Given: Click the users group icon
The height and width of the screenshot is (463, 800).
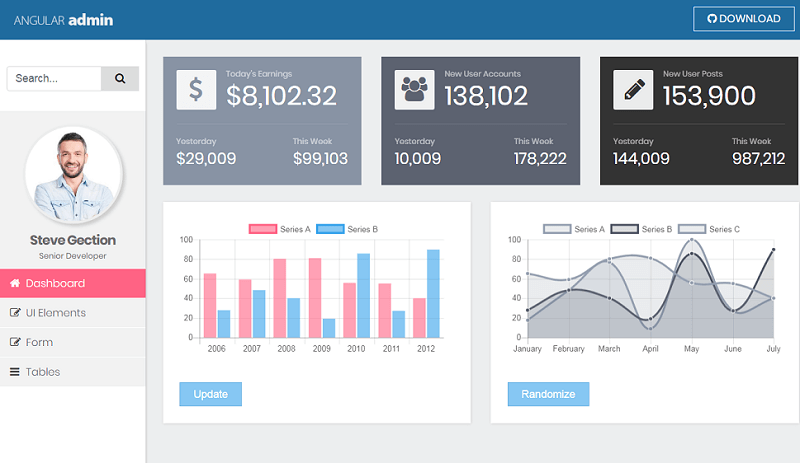Looking at the screenshot, I should (x=414, y=89).
